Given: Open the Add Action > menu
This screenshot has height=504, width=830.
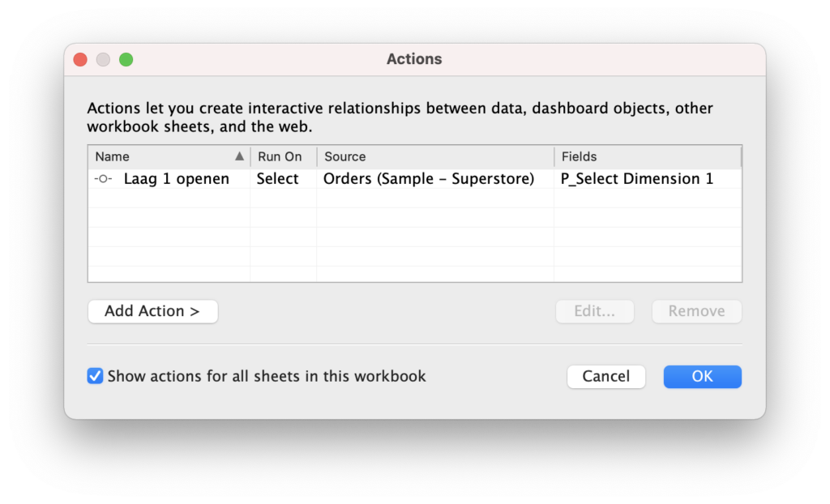Looking at the screenshot, I should (152, 311).
